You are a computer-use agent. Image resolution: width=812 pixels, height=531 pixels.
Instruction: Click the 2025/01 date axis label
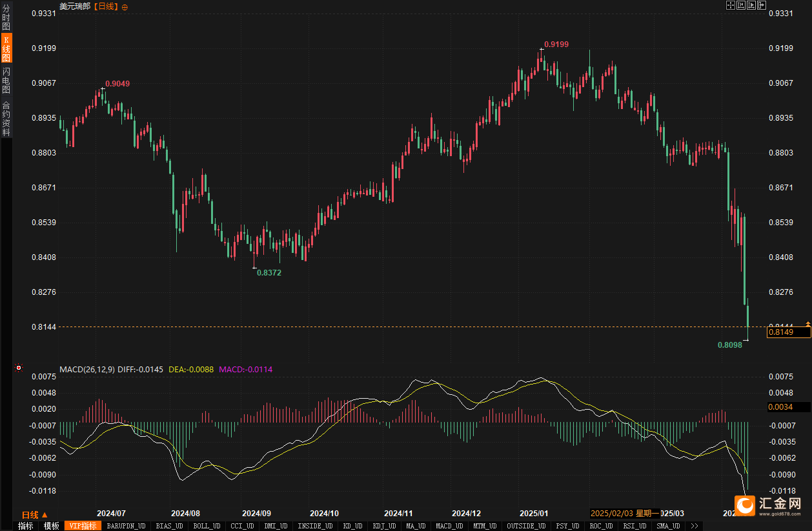534,514
